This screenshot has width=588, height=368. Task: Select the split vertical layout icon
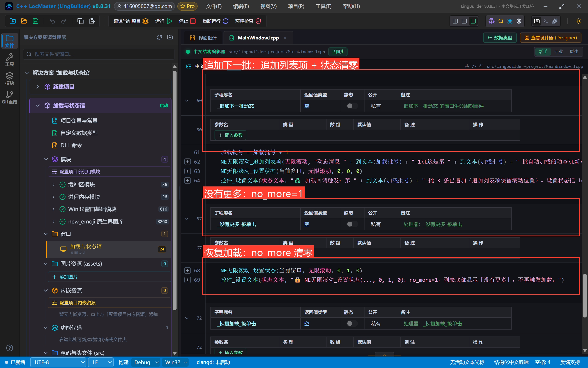pos(455,21)
